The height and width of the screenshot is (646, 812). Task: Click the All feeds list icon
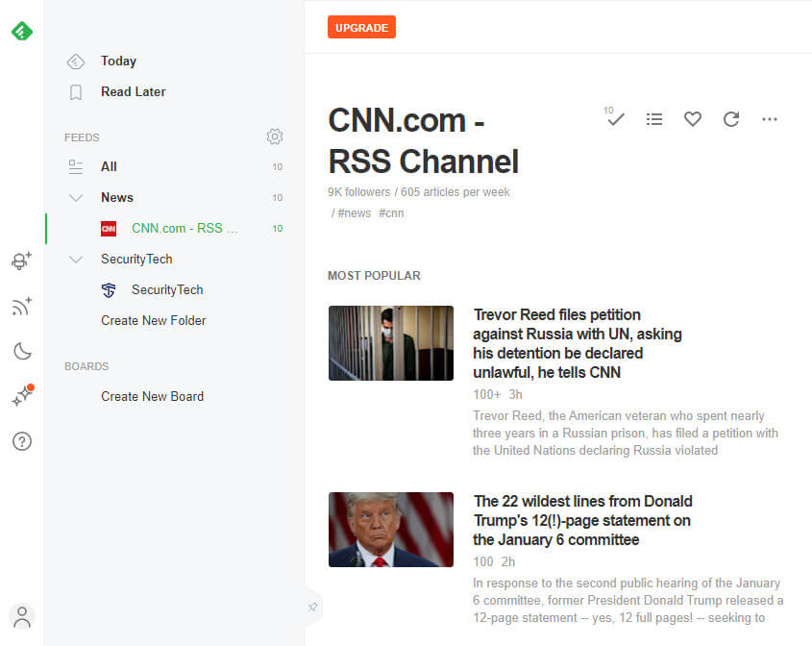click(x=76, y=167)
